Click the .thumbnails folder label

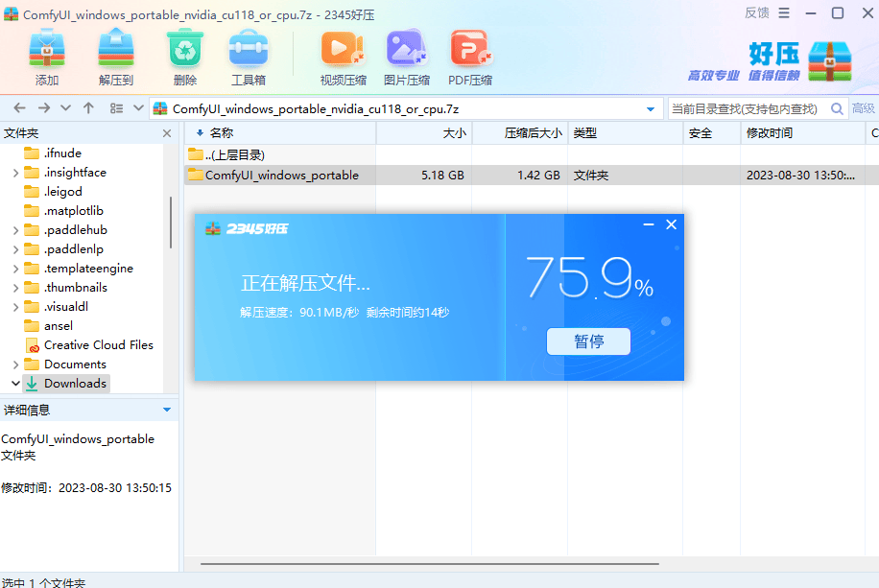click(76, 288)
